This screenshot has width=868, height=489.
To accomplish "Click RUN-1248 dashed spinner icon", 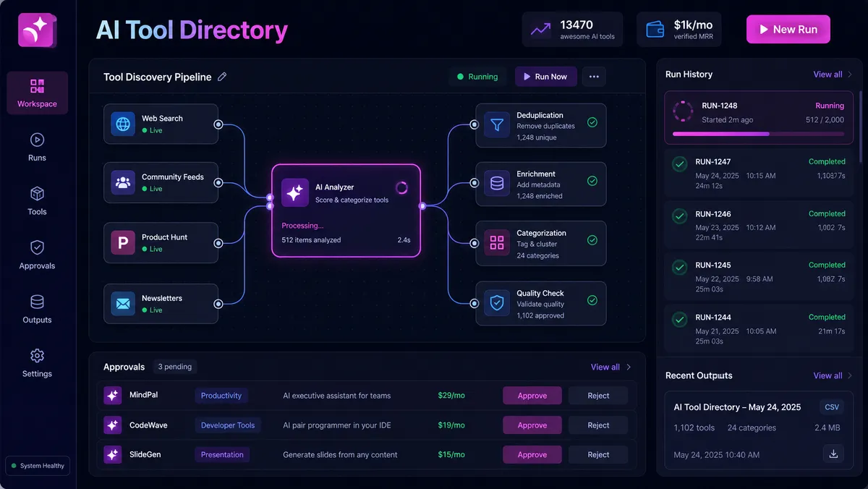I will (683, 111).
